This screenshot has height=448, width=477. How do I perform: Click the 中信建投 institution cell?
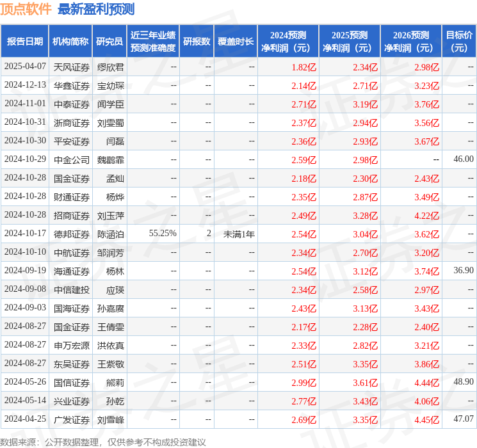click(72, 289)
